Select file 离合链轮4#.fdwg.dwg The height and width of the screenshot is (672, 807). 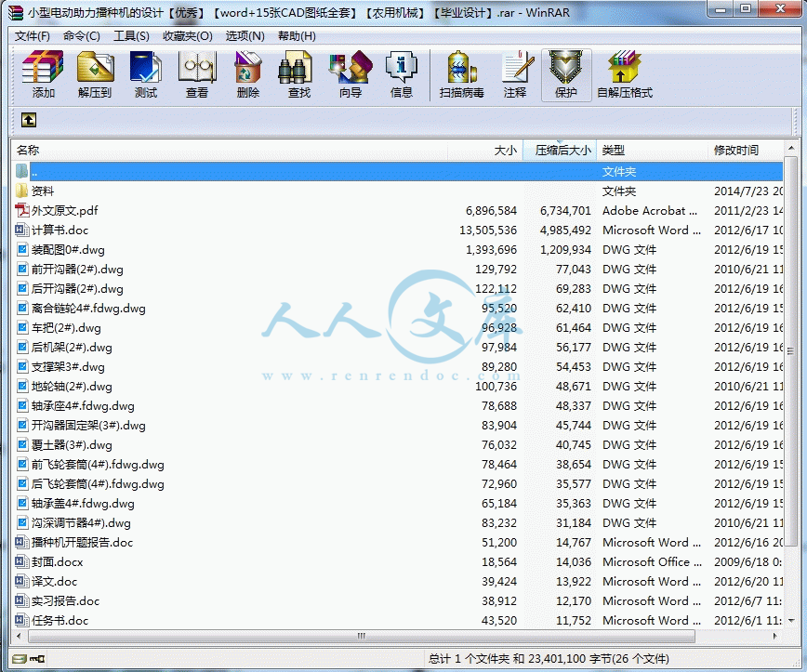click(x=88, y=309)
